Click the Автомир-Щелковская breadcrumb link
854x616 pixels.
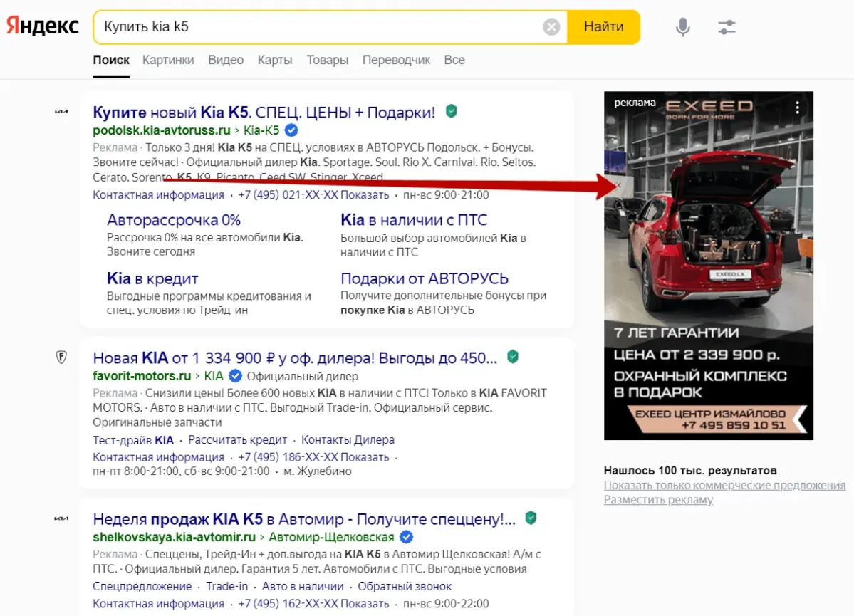331,538
